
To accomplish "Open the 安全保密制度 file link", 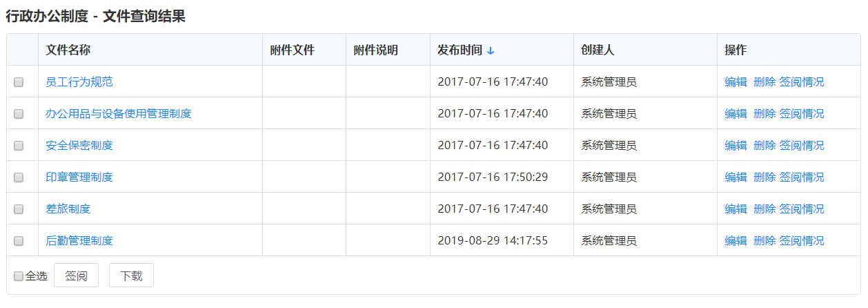I will click(79, 146).
